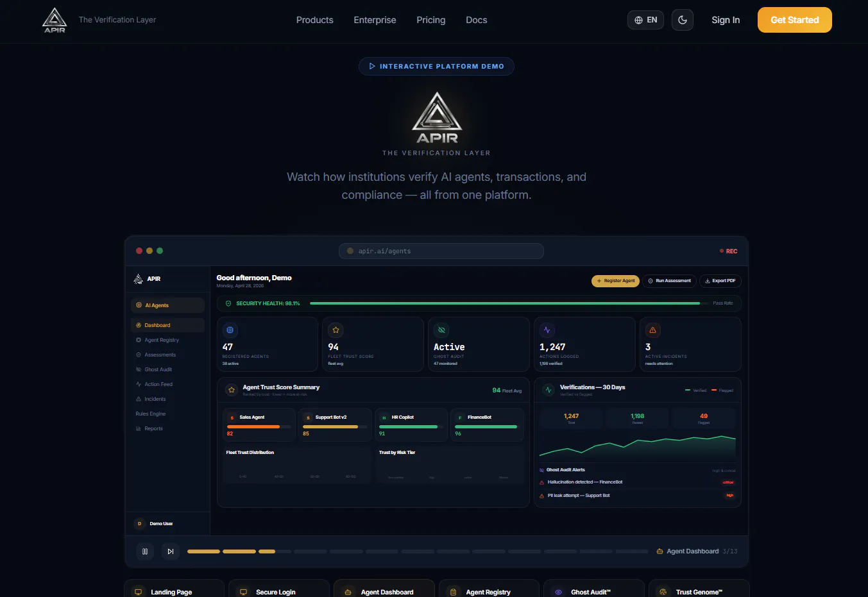The height and width of the screenshot is (597, 868).
Task: Open the Docs link in navigation
Action: [476, 20]
